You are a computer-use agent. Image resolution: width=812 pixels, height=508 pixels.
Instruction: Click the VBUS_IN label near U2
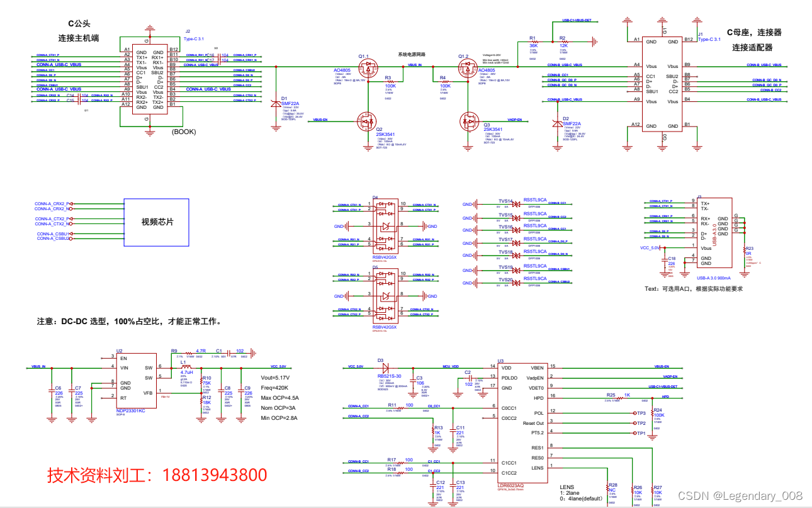(38, 366)
